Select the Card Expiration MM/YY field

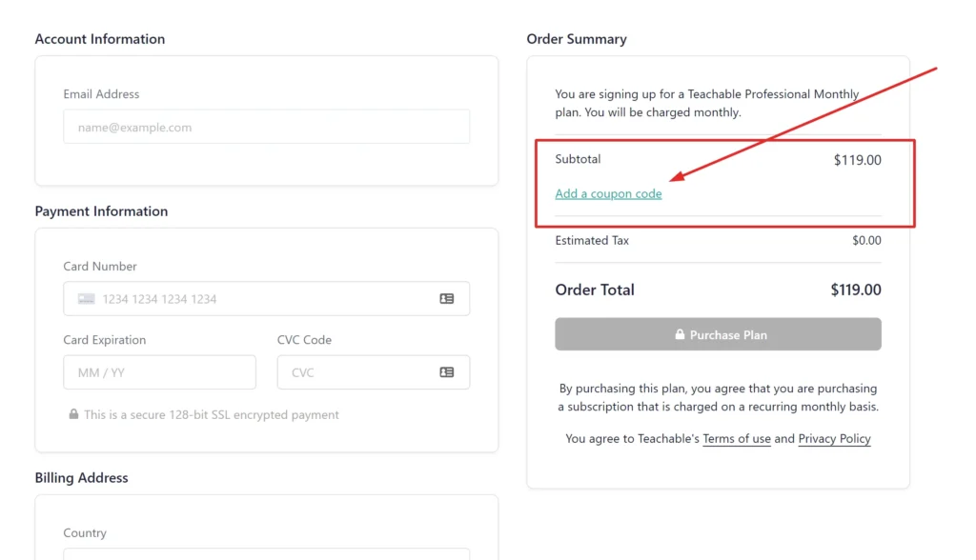159,372
